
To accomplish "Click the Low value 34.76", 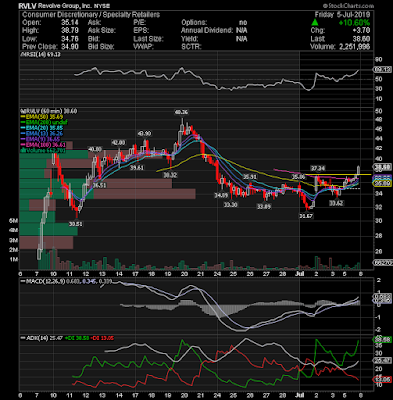I will click(70, 39).
